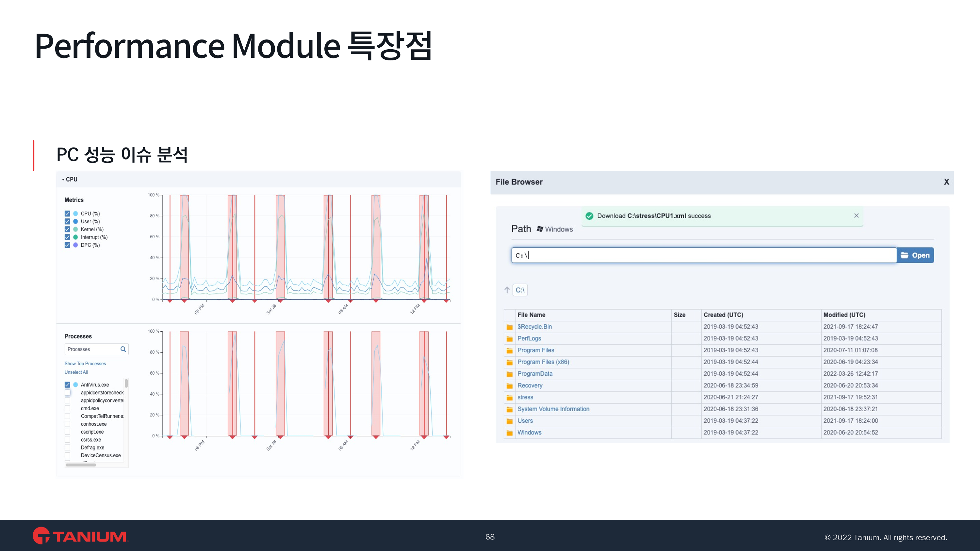This screenshot has width=980, height=551.
Task: Collapse the CPU section expander
Action: (63, 180)
